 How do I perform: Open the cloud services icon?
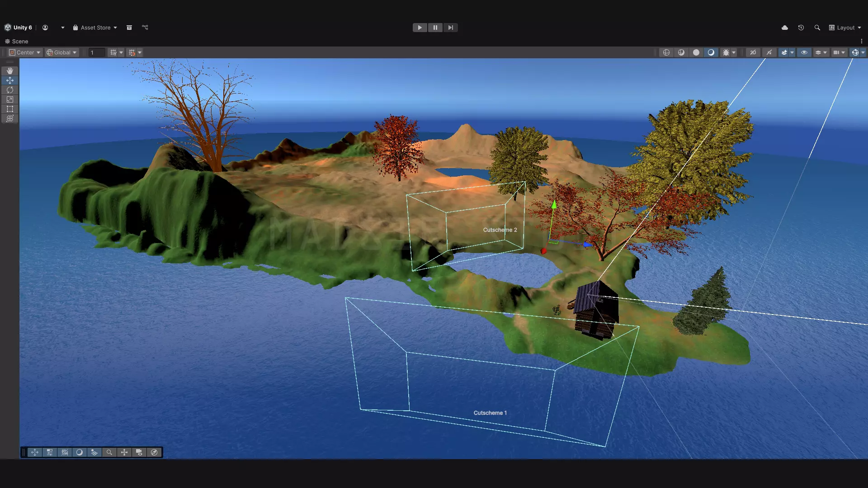pyautogui.click(x=785, y=28)
